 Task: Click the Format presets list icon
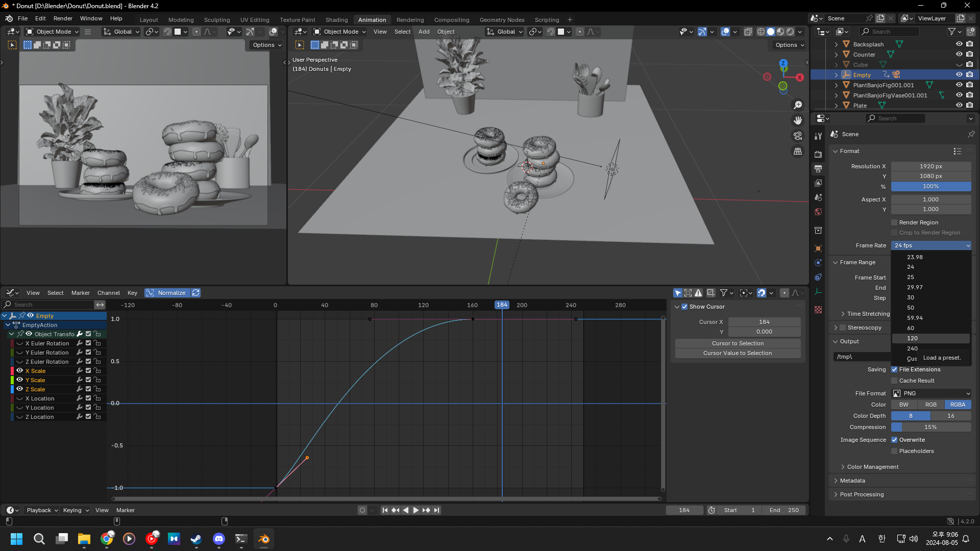[x=957, y=151]
